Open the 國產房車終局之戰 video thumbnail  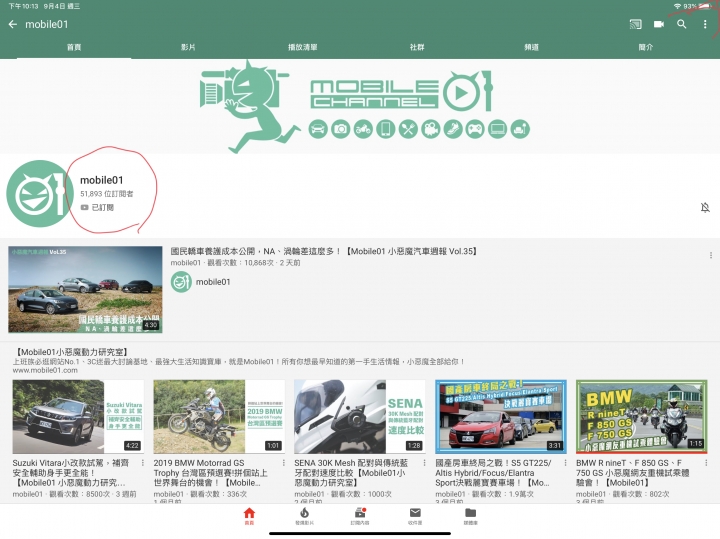pyautogui.click(x=501, y=416)
